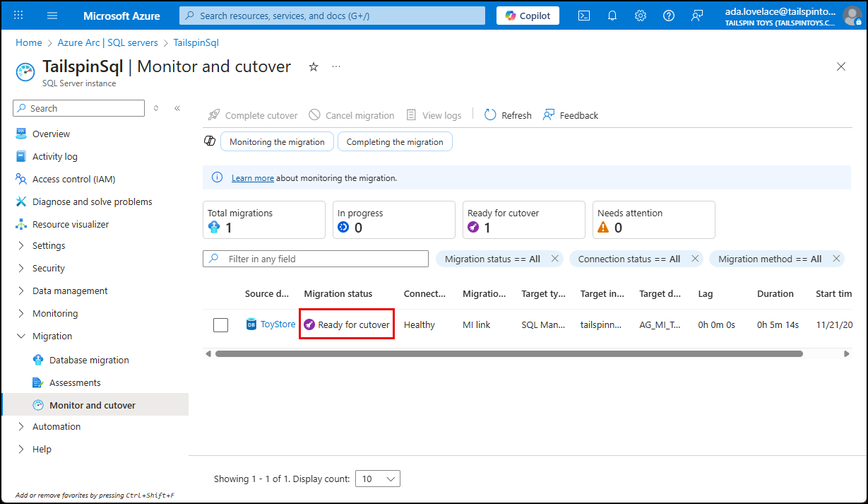
Task: Open the Feedback icon in the top bar
Action: point(697,15)
